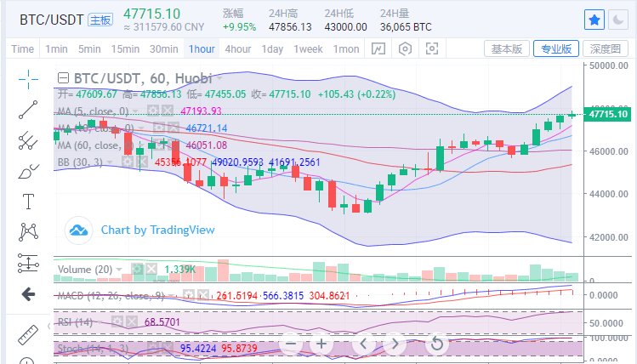
Task: Switch to the 1mon interval
Action: (x=346, y=49)
